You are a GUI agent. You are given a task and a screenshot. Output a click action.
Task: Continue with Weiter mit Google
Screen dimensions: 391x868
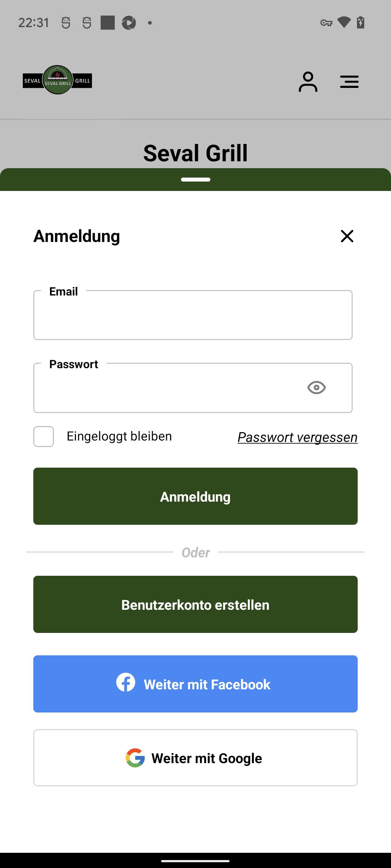point(195,758)
